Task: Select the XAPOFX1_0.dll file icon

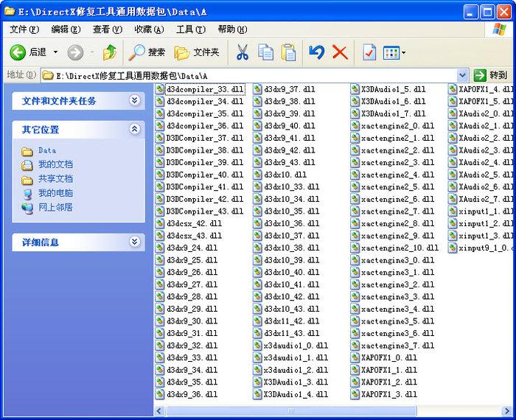Action: point(355,357)
